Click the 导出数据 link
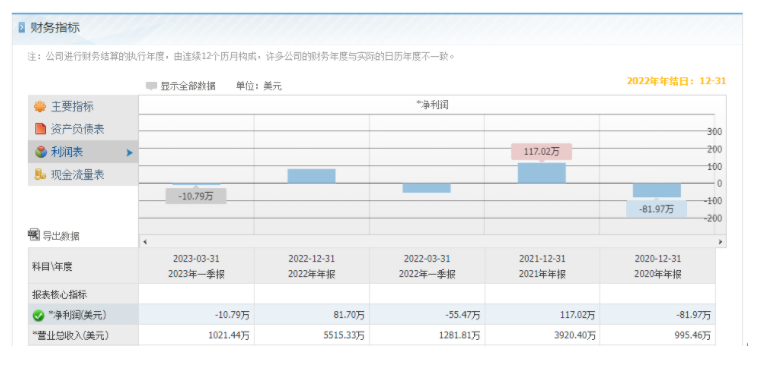Viewport: 760px width, 369px height. (x=61, y=236)
